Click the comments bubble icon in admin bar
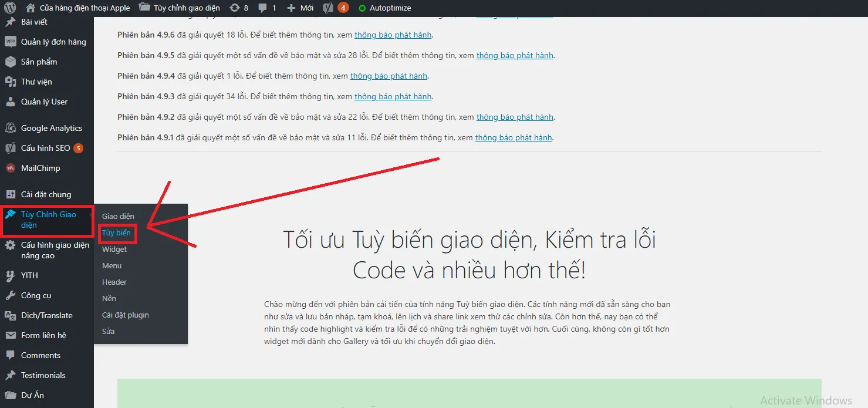The width and height of the screenshot is (868, 408). click(x=267, y=8)
